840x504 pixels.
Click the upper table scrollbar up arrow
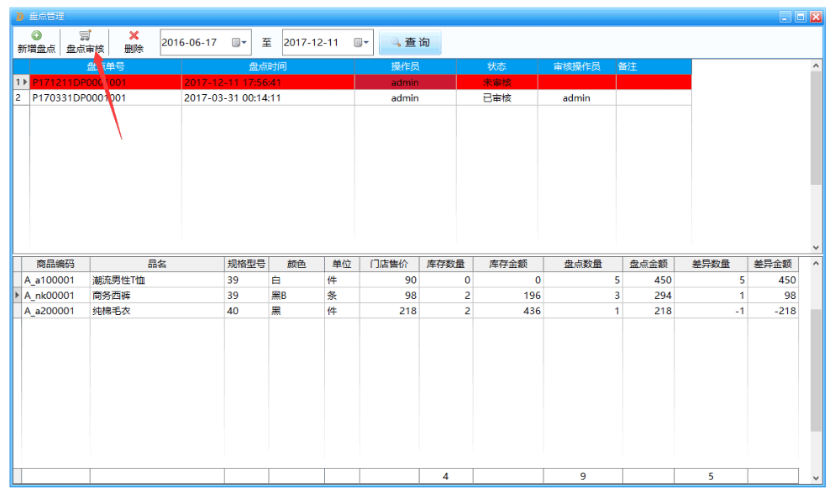coord(816,66)
